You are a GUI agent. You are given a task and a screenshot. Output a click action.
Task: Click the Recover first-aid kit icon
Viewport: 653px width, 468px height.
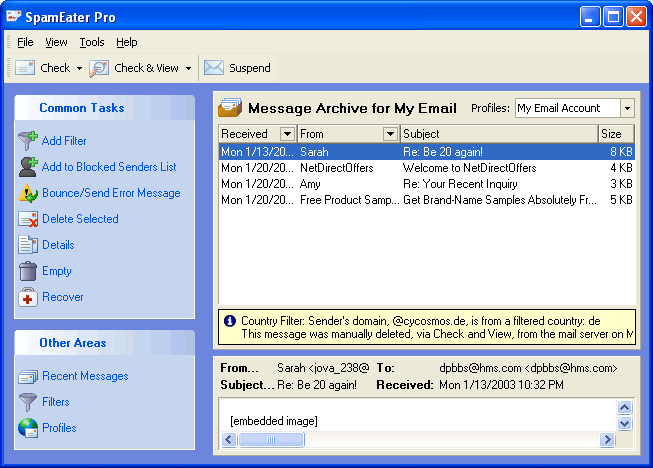coord(28,297)
